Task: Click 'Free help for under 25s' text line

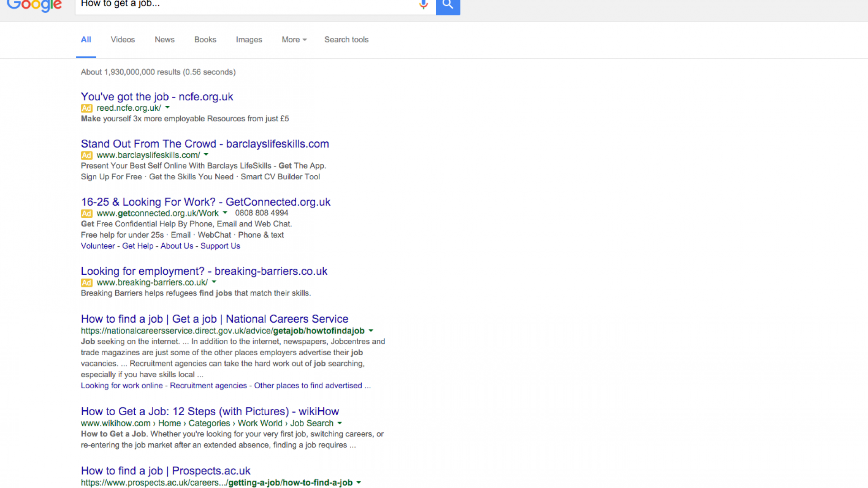Action: pos(182,235)
